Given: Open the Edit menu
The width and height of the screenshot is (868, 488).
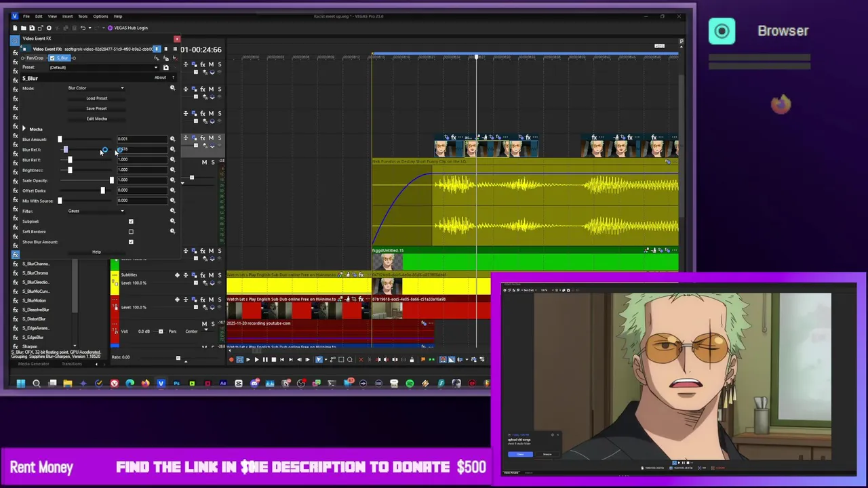Looking at the screenshot, I should click(x=39, y=16).
